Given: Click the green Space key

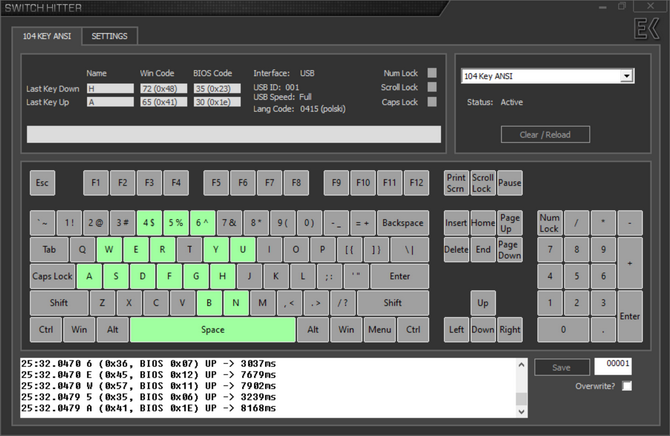Looking at the screenshot, I should (x=213, y=330).
